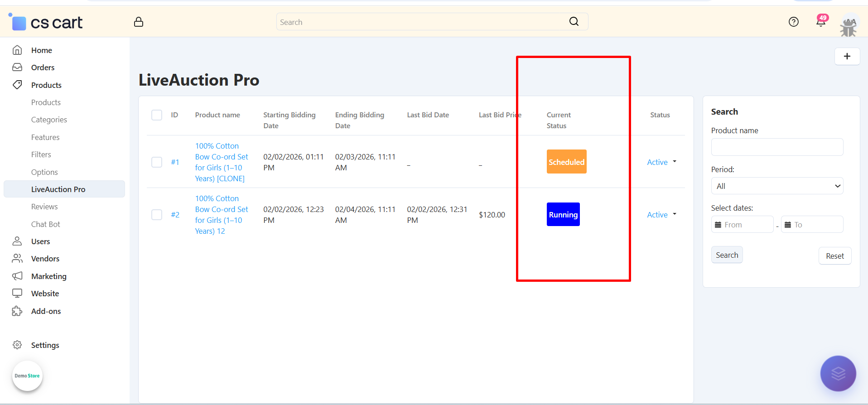Open notifications bell with 49 badge
The width and height of the screenshot is (868, 405).
pyautogui.click(x=821, y=22)
